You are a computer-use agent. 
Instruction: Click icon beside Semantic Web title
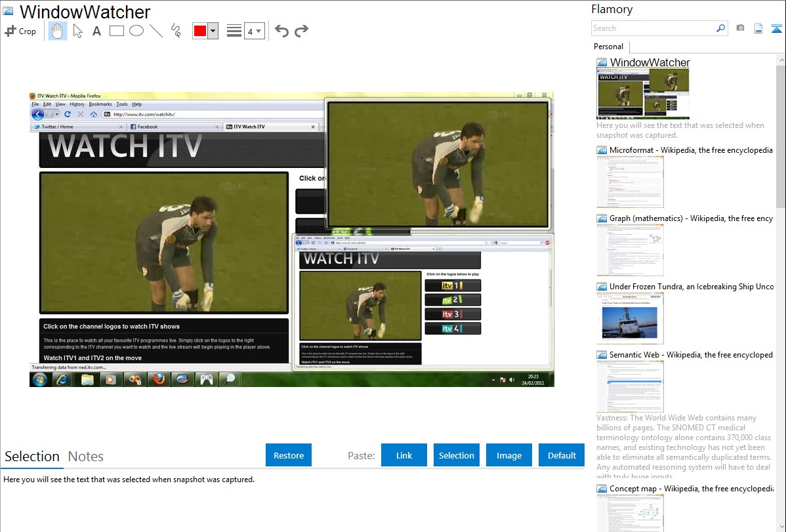click(602, 354)
